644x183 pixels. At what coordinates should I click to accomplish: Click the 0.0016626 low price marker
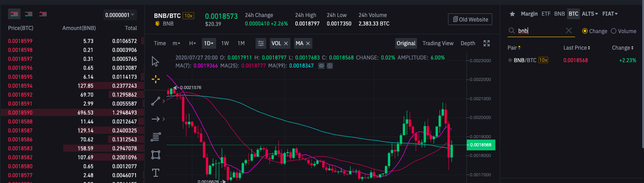point(209,181)
